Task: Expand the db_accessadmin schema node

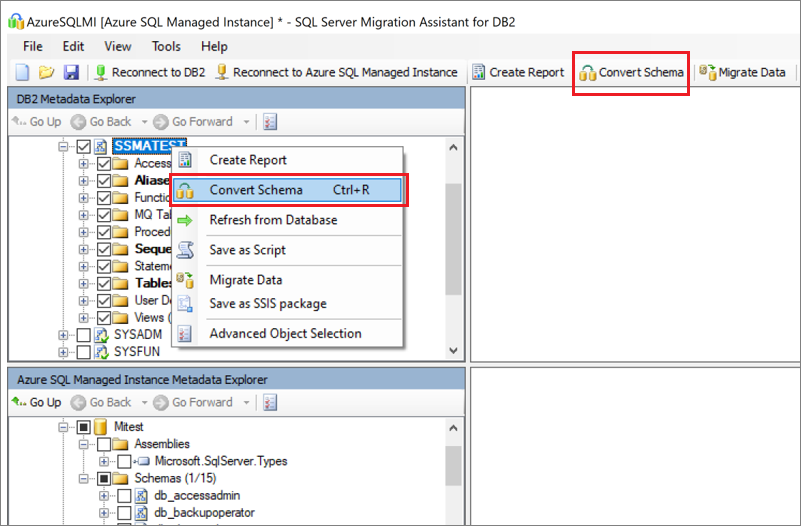Action: point(104,496)
